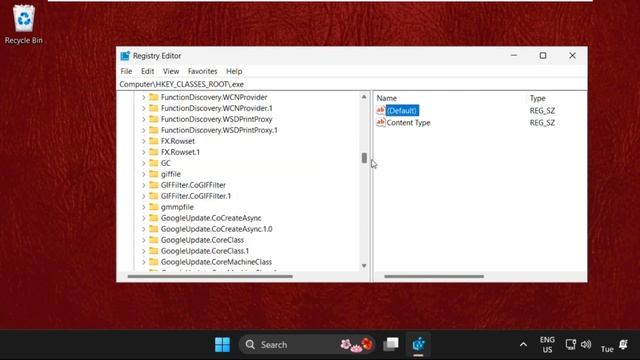Open the Help menu
Viewport: 640px width, 360px height.
(x=234, y=71)
